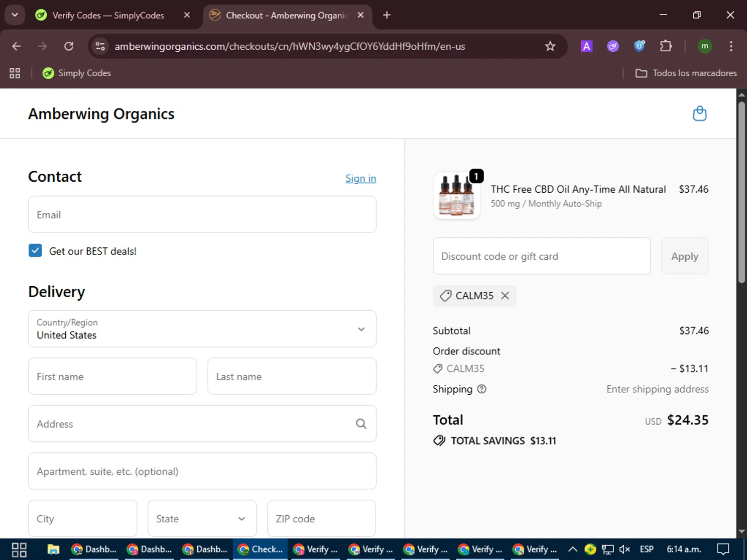
Task: Focus the ZIP code field
Action: (x=322, y=519)
